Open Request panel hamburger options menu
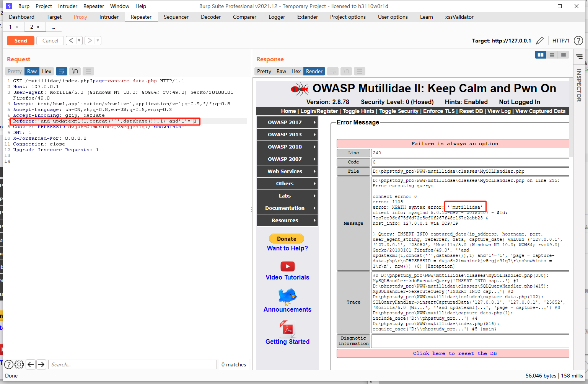 pyautogui.click(x=88, y=71)
